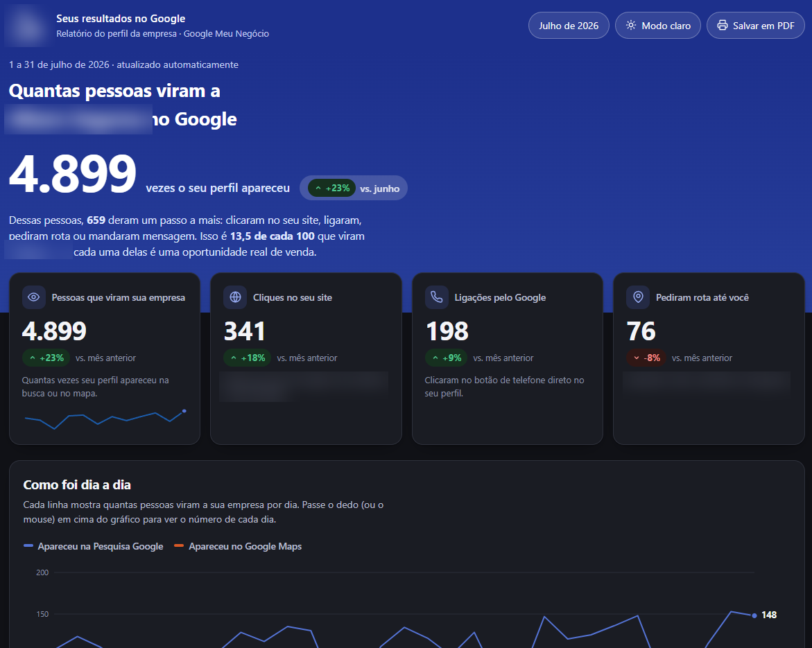Click the 198 value on Ligações card
The width and height of the screenshot is (812, 648).
[447, 331]
